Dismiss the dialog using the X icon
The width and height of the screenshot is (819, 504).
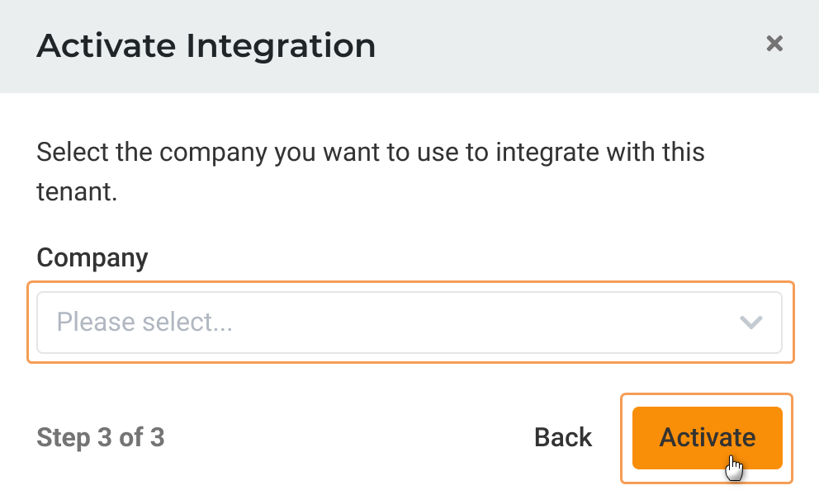coord(774,44)
